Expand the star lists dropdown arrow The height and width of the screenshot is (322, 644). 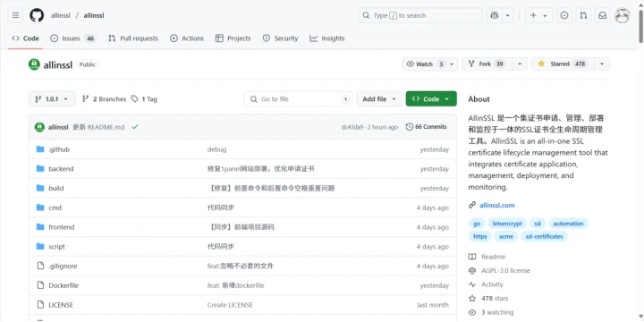click(x=602, y=64)
